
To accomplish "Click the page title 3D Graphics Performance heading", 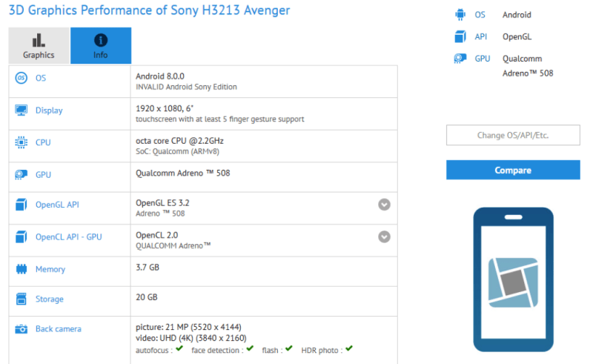I will coord(150,10).
